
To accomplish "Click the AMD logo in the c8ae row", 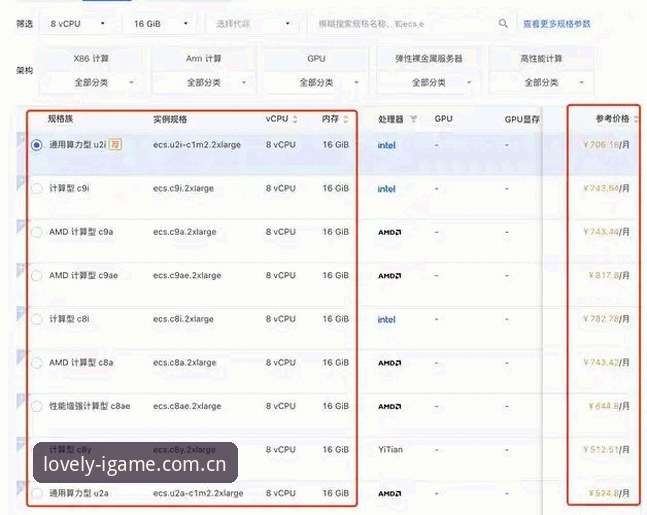I will [390, 406].
